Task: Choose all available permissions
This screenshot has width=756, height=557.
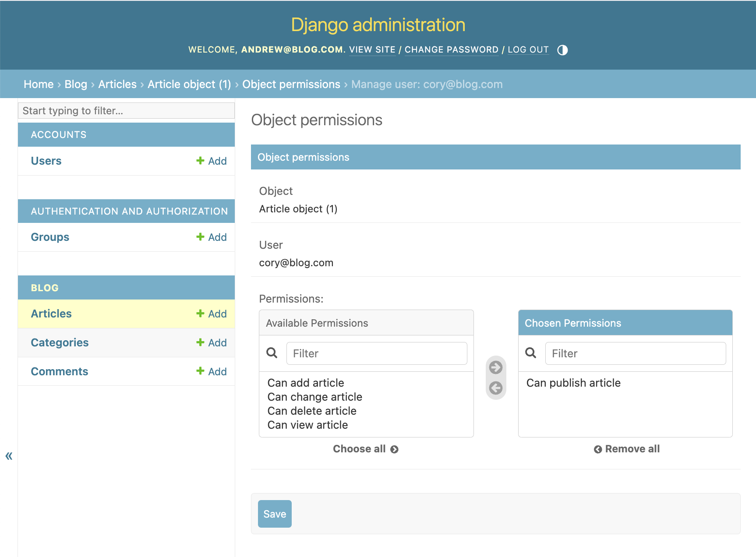Action: (366, 448)
